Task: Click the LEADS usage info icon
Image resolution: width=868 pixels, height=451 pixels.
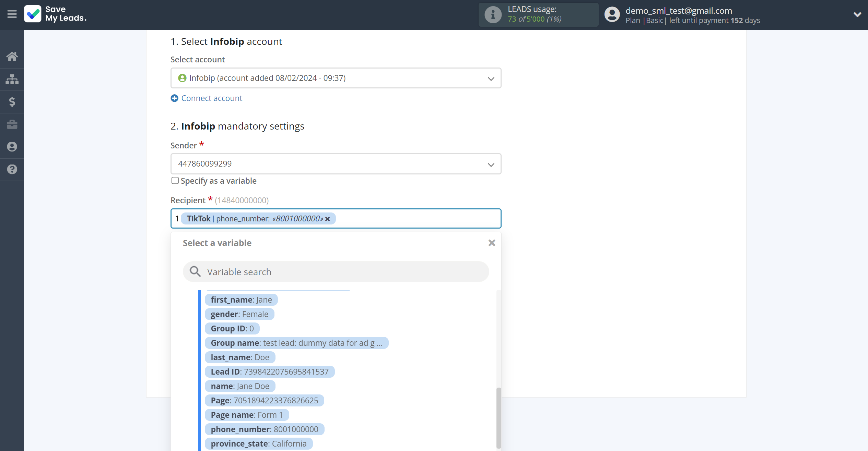Action: (x=493, y=15)
